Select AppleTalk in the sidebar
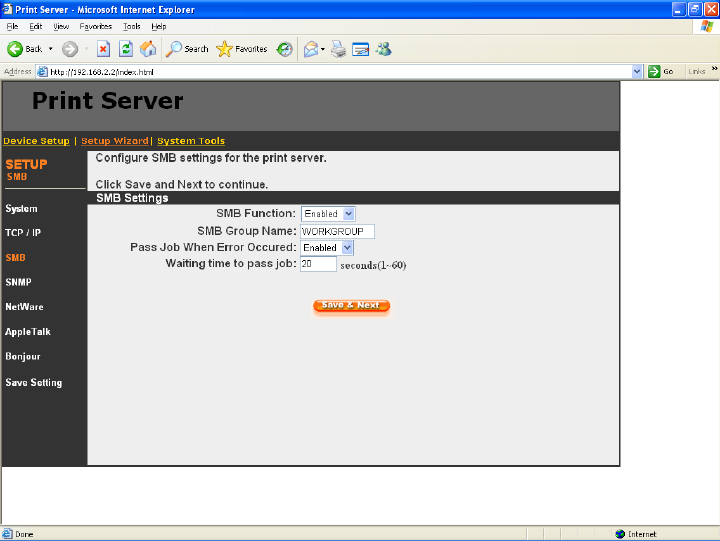720x541 pixels. (x=28, y=332)
